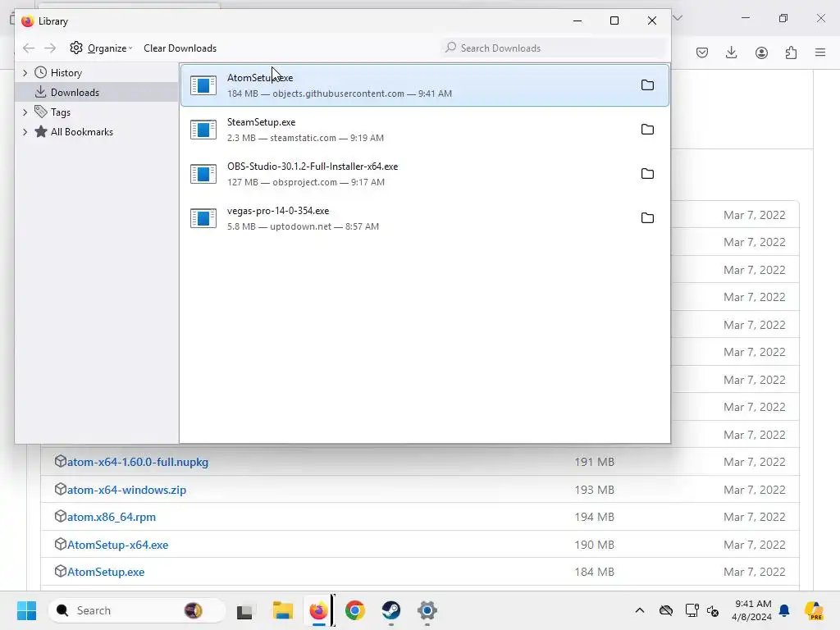Open Firefox hamburger application menu
Viewport: 840px width, 630px height.
coord(820,52)
